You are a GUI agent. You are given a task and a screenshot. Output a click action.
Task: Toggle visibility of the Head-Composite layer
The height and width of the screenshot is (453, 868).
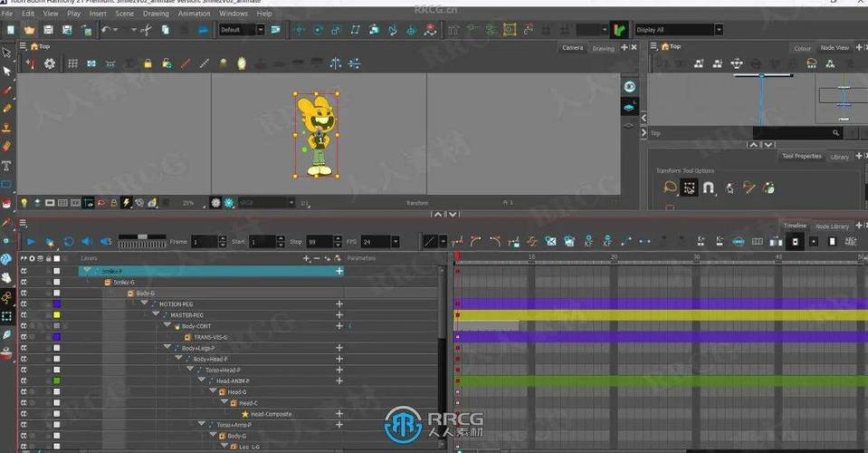pos(24,414)
